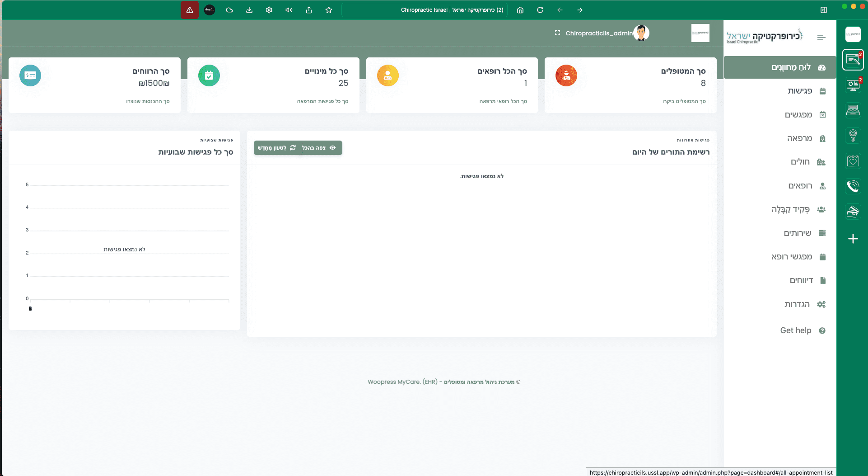Mute the tab with speaker icon

(x=289, y=10)
